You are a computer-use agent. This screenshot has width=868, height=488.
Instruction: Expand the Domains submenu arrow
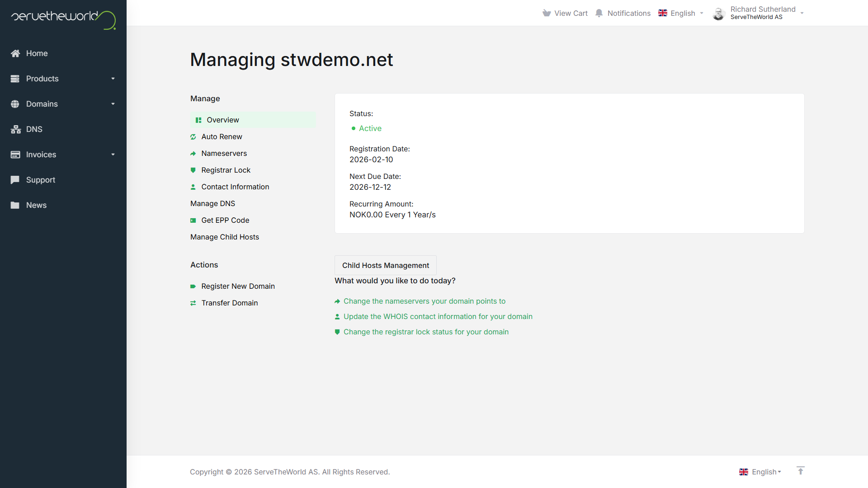coord(113,104)
